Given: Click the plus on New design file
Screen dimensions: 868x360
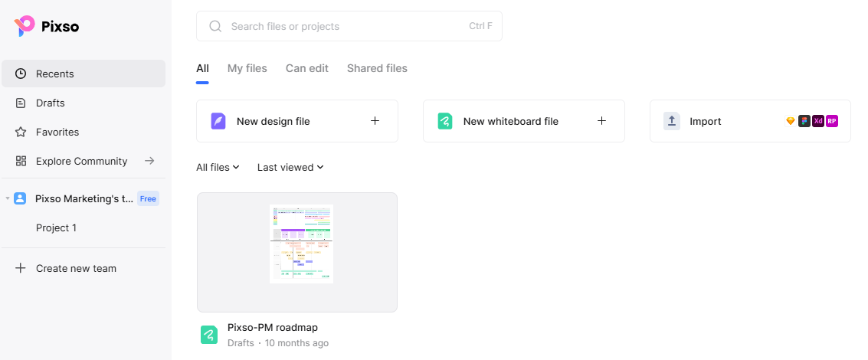Looking at the screenshot, I should (375, 121).
